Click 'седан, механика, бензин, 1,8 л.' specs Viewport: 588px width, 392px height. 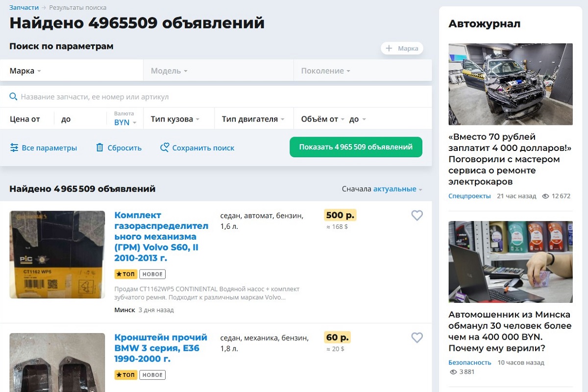[265, 343]
